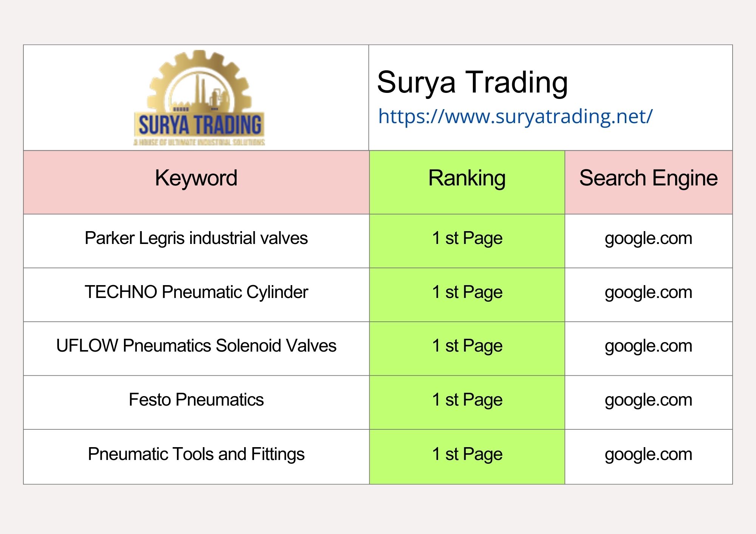Select Parker Legris industrial valves keyword cell
The image size is (756, 534).
coord(196,241)
